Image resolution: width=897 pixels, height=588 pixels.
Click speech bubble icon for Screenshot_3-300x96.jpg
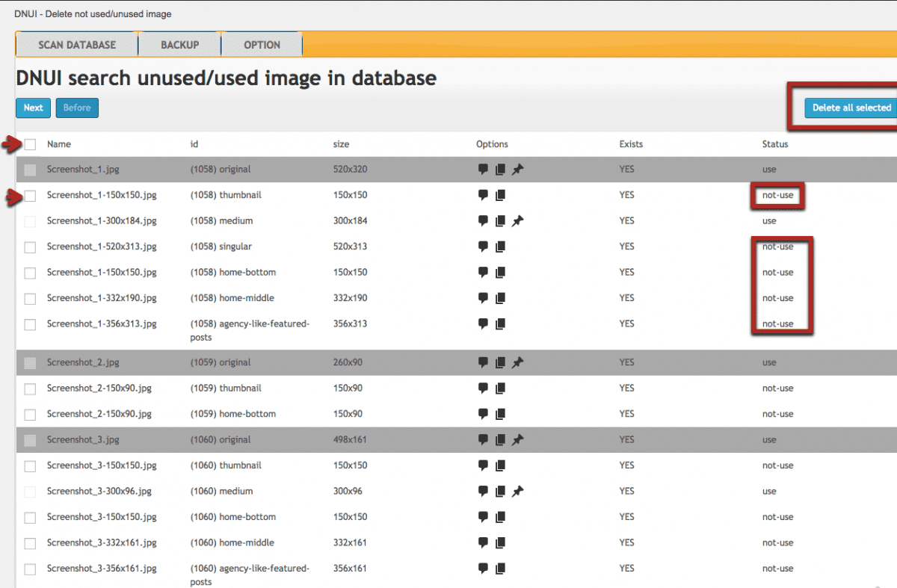coord(483,492)
